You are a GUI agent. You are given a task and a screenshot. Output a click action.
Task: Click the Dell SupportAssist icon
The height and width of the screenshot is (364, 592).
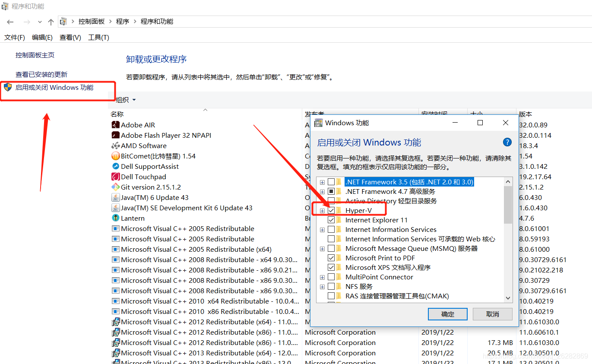(115, 166)
